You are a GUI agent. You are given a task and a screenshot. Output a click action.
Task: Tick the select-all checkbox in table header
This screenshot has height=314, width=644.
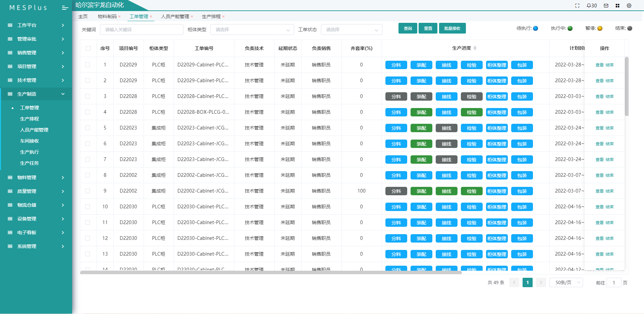[88, 48]
